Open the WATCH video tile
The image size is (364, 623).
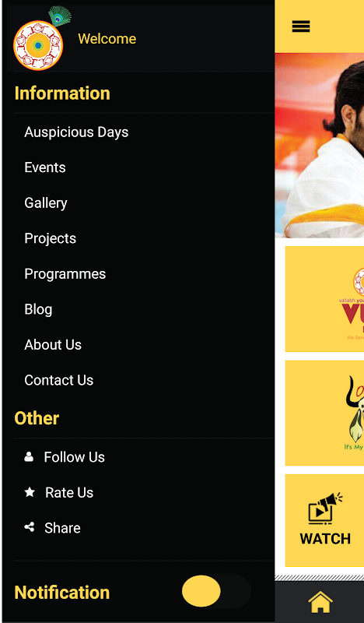coord(324,520)
